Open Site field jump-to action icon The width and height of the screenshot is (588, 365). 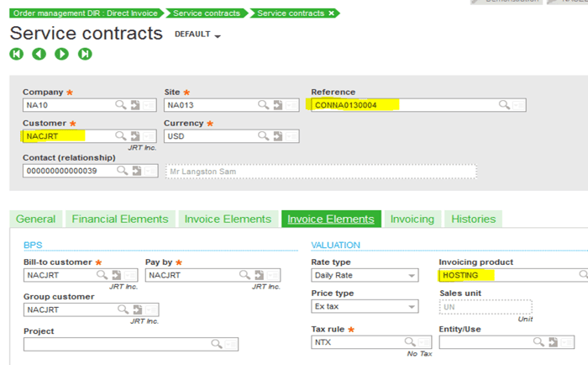point(276,105)
